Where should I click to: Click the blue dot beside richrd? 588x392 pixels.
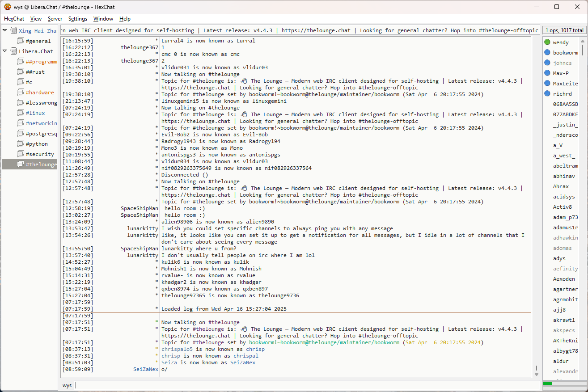tap(547, 94)
